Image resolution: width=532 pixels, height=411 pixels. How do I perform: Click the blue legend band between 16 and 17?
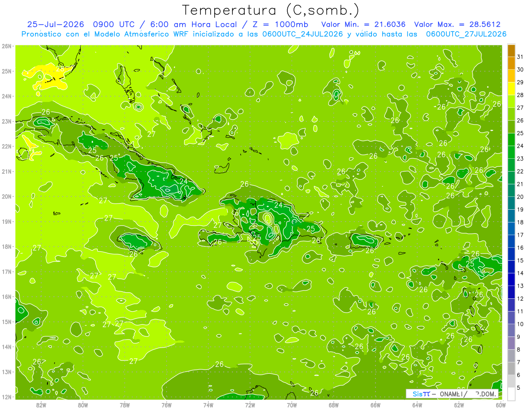pos(511,241)
